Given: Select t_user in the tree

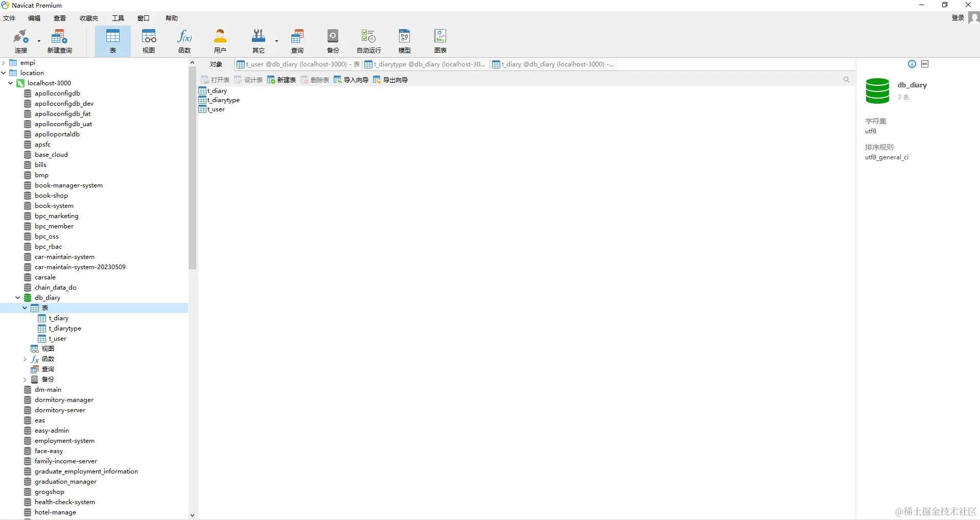Looking at the screenshot, I should 58,339.
